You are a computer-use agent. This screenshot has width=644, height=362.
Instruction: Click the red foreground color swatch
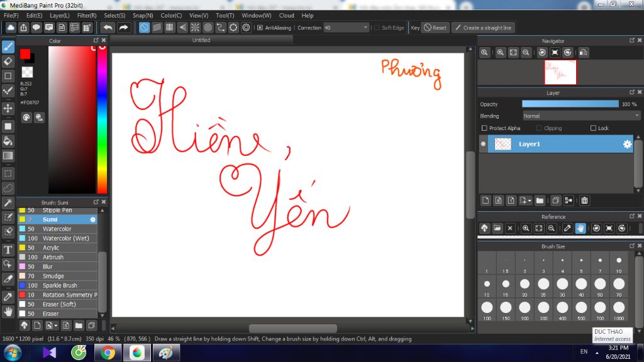click(25, 54)
